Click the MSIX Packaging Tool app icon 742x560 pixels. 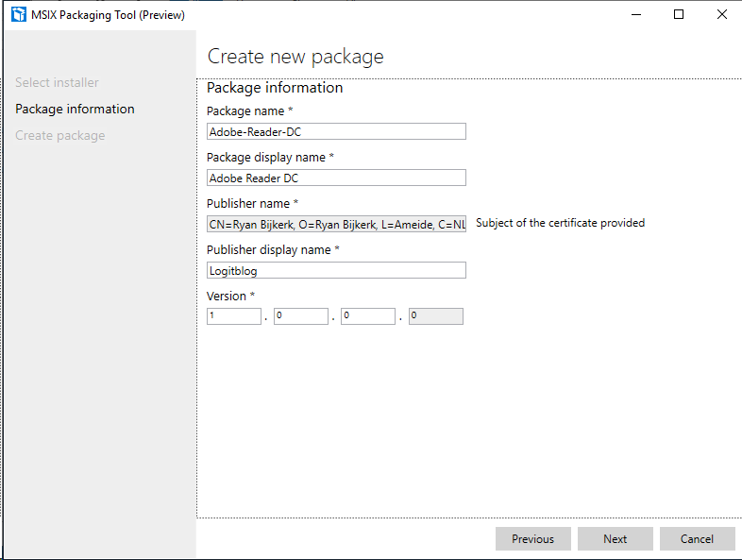[x=19, y=15]
